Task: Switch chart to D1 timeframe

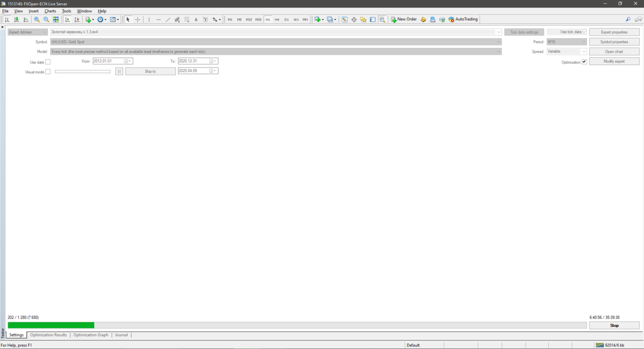Action: point(287,19)
